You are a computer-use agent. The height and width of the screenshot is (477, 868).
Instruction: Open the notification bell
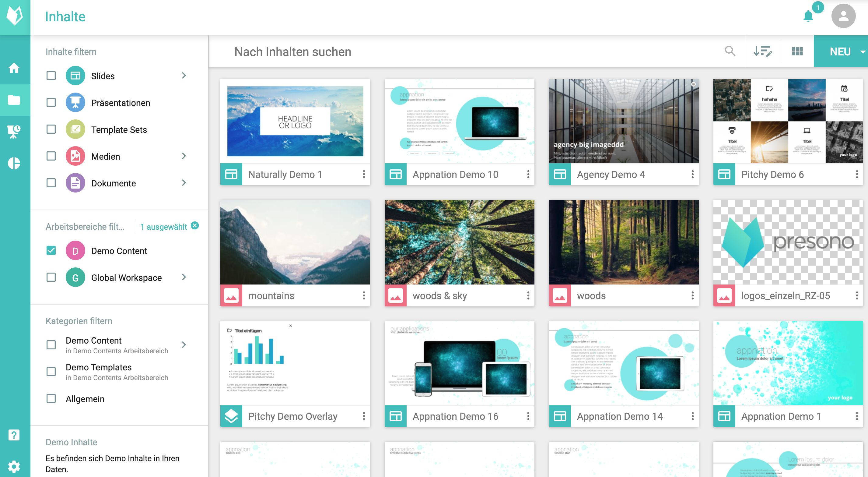click(x=809, y=16)
